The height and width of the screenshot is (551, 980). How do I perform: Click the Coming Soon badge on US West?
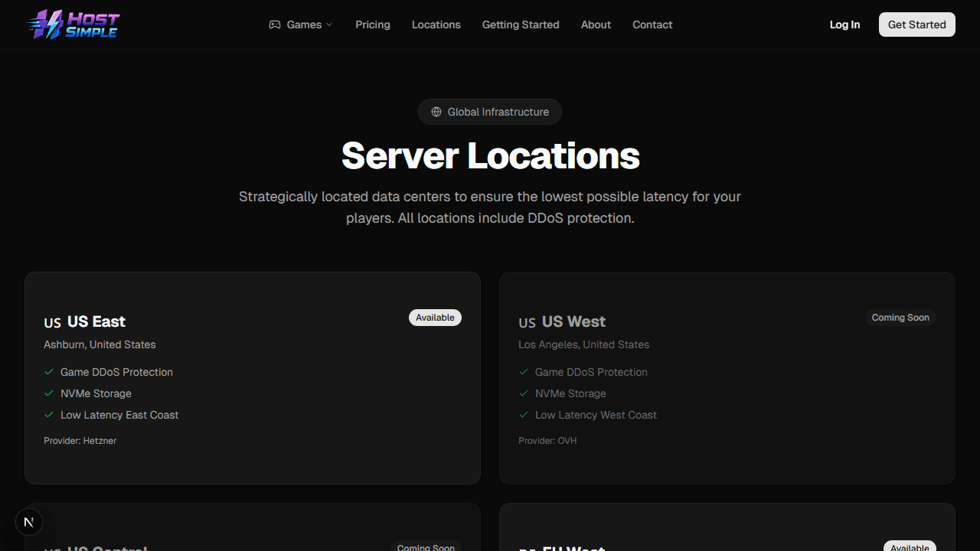coord(900,318)
